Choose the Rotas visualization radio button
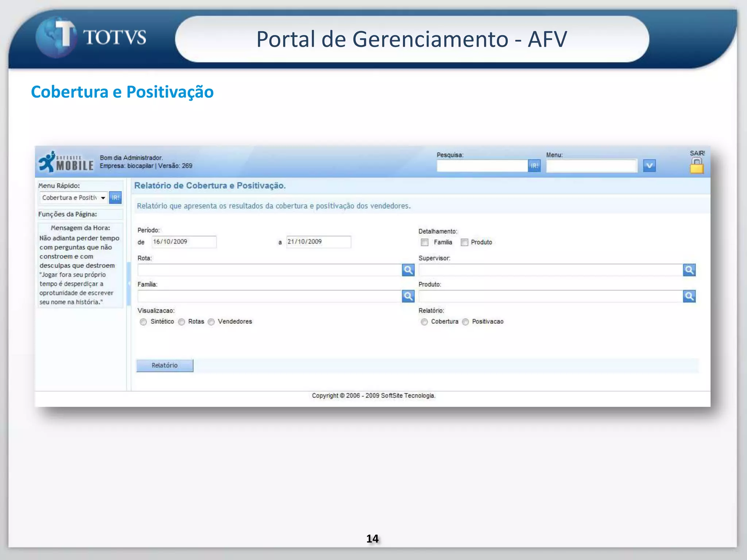 tap(181, 322)
